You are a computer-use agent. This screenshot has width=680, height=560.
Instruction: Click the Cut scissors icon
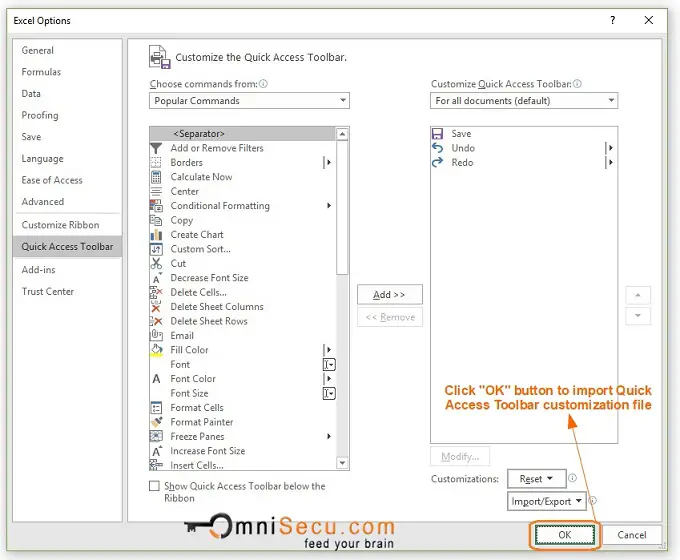156,263
